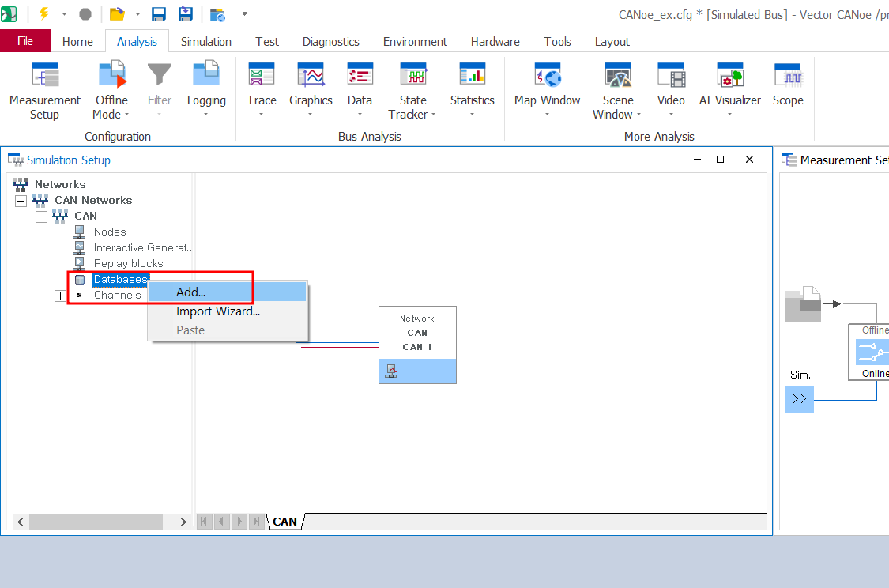
Task: Choose Import Wizard... from the context menu
Action: coord(228,311)
